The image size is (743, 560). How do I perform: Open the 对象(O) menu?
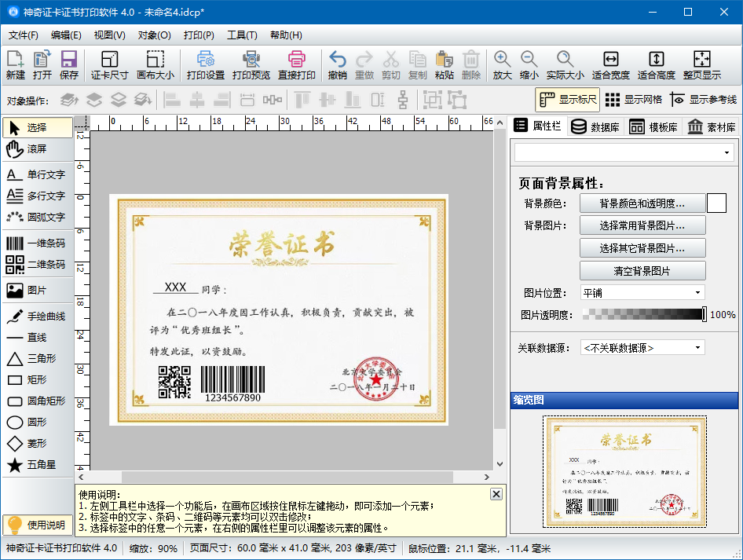tap(155, 35)
